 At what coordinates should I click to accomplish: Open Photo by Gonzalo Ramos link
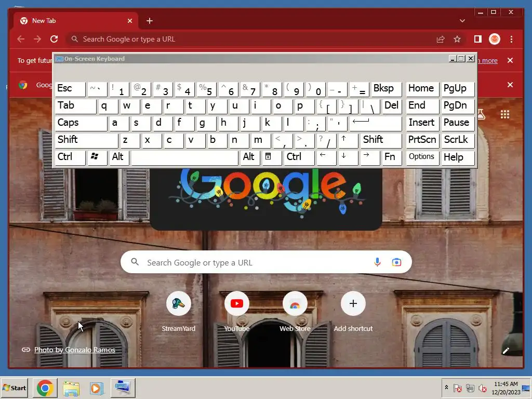(75, 350)
